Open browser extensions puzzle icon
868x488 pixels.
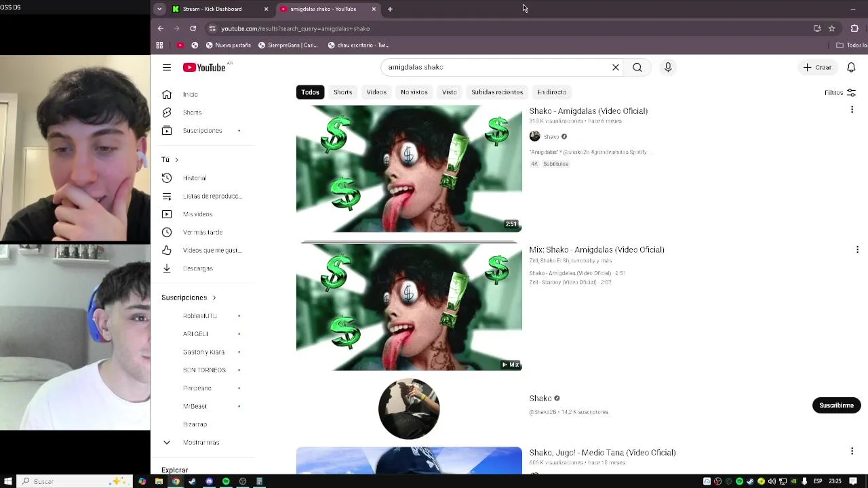(x=854, y=28)
